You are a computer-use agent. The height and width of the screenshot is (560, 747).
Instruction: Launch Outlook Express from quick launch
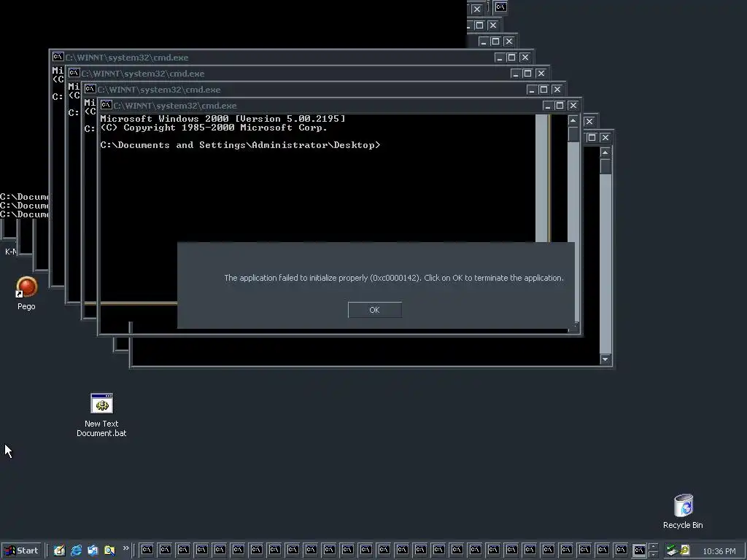click(93, 551)
